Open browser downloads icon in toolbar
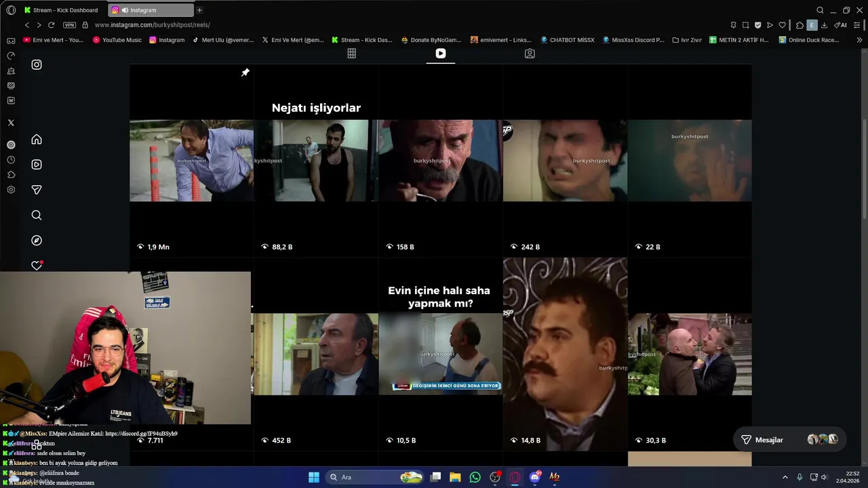Image resolution: width=868 pixels, height=488 pixels. click(824, 25)
